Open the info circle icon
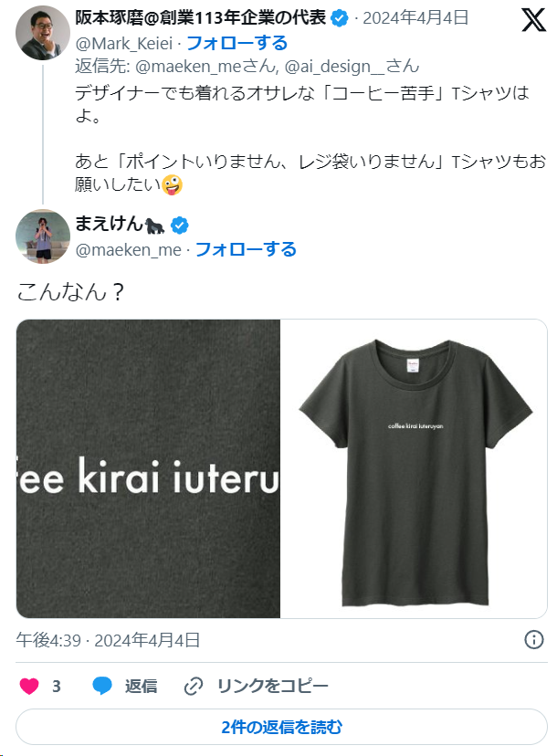This screenshot has height=756, width=557. [533, 640]
